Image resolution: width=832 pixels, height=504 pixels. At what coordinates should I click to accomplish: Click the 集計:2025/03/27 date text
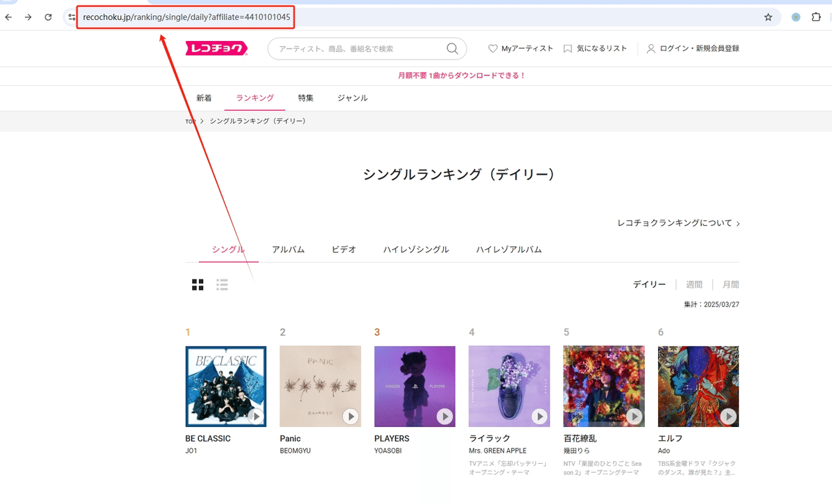711,304
